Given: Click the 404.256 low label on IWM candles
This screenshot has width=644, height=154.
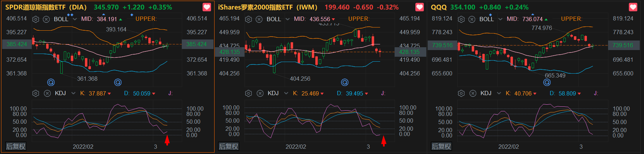Looking at the screenshot, I should click(x=300, y=79).
